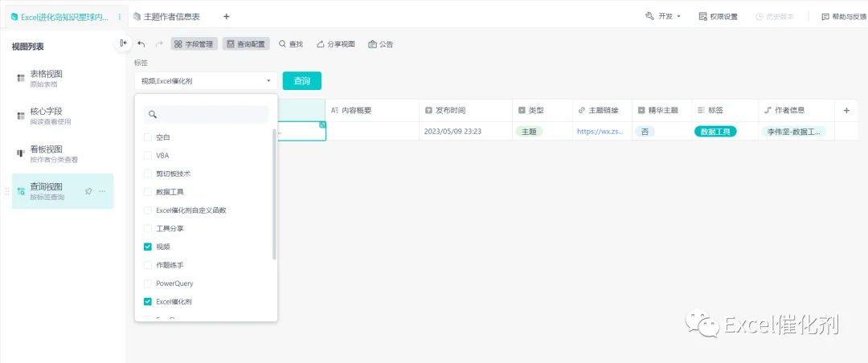Undo the last action

(141, 44)
